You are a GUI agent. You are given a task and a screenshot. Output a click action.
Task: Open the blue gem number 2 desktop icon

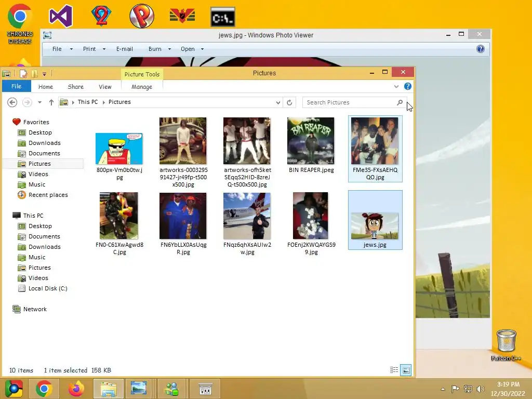pos(101,16)
